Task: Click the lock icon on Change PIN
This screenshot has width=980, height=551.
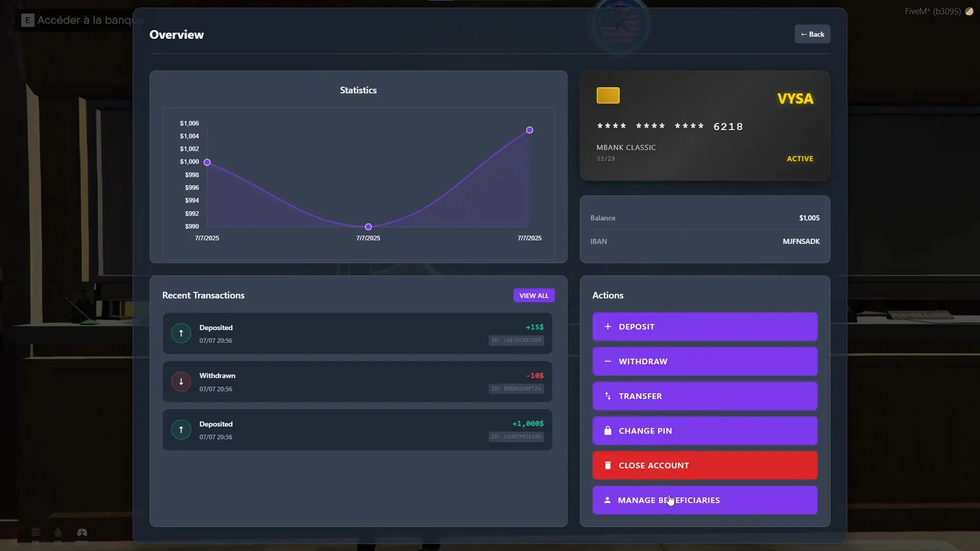Action: point(607,431)
